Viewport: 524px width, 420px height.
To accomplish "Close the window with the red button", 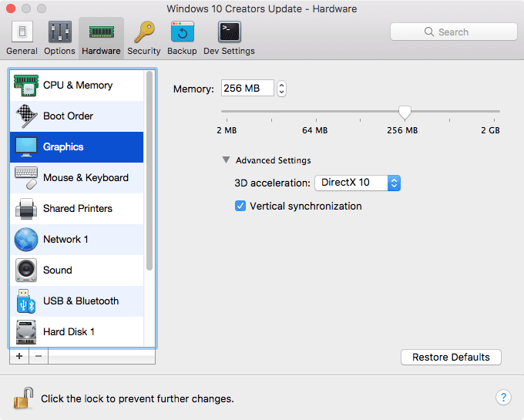I will (11, 8).
